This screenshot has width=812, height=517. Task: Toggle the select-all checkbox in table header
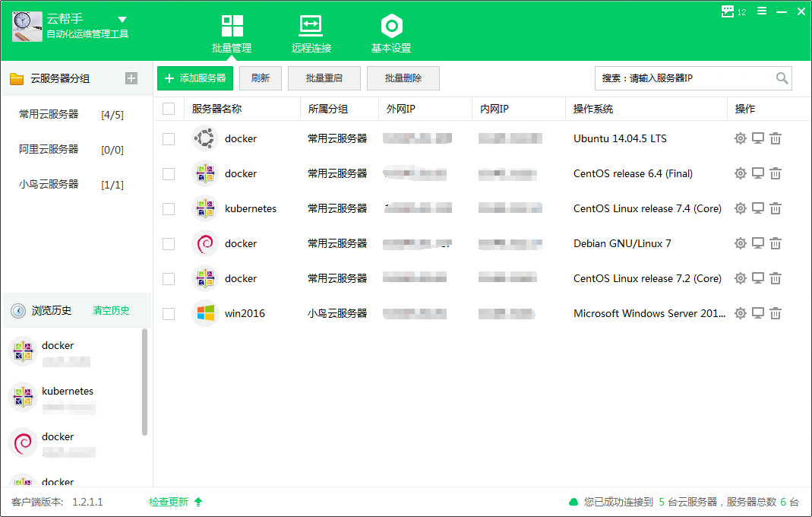pyautogui.click(x=169, y=109)
